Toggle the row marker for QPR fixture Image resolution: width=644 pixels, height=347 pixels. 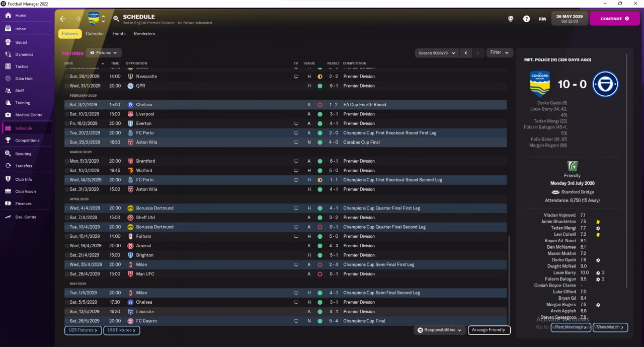tap(67, 86)
